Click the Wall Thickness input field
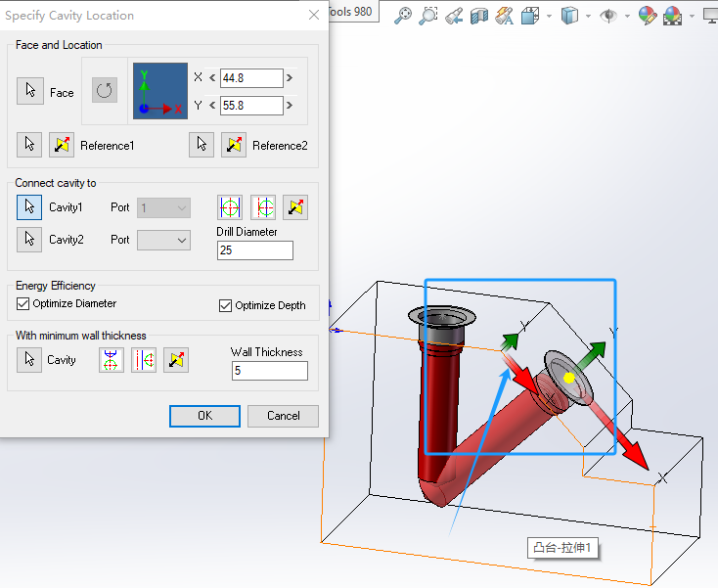This screenshot has width=718, height=588. [270, 371]
